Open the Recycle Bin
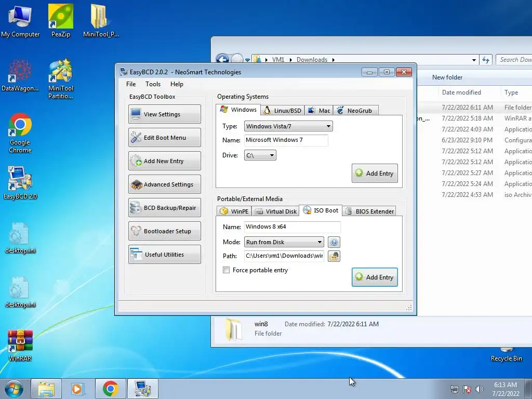The height and width of the screenshot is (399, 532). pos(506,354)
